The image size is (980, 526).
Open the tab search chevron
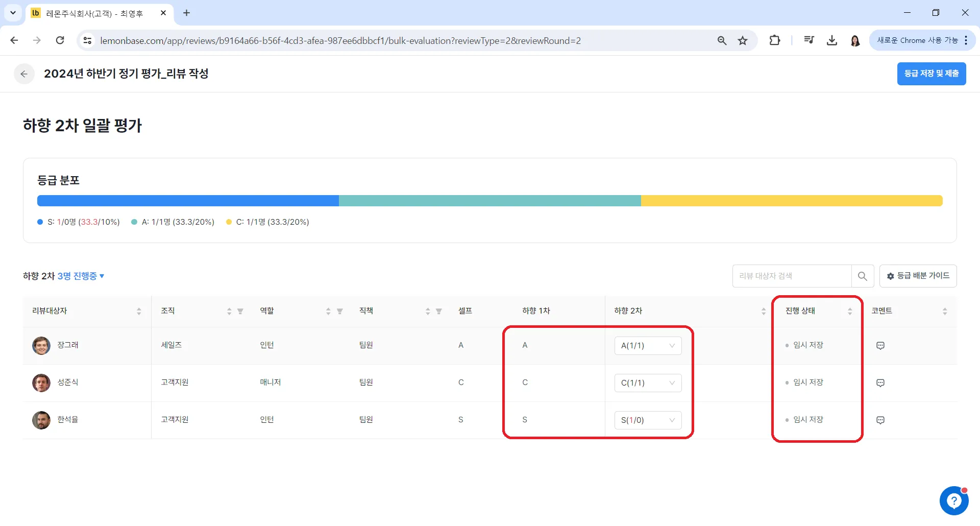click(x=13, y=13)
